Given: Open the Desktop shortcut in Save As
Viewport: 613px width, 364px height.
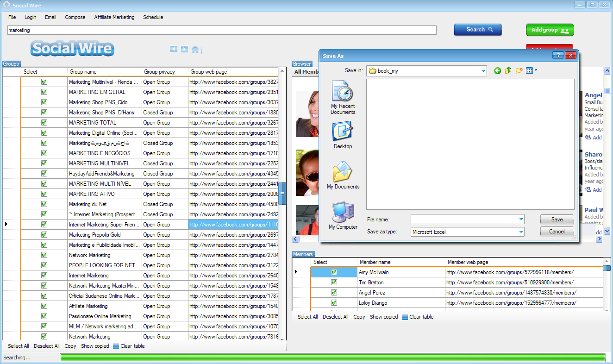Looking at the screenshot, I should coord(343,135).
